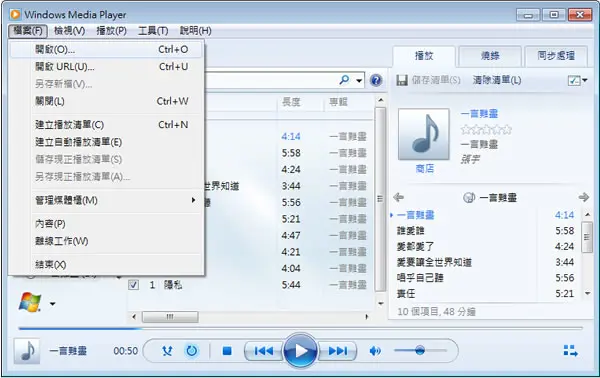Click the blue 一言難盡 album title link
The width and height of the screenshot is (600, 378).
(x=479, y=114)
